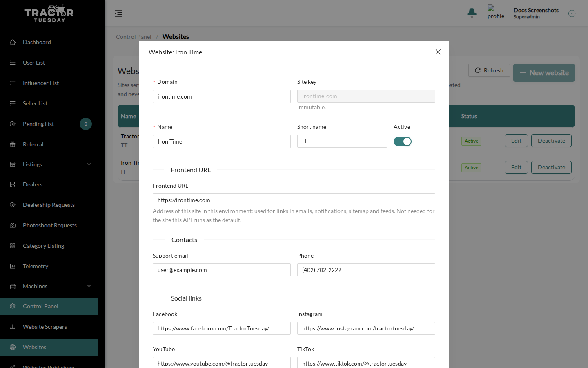
Task: Click the Pending List count badge
Action: (86, 124)
